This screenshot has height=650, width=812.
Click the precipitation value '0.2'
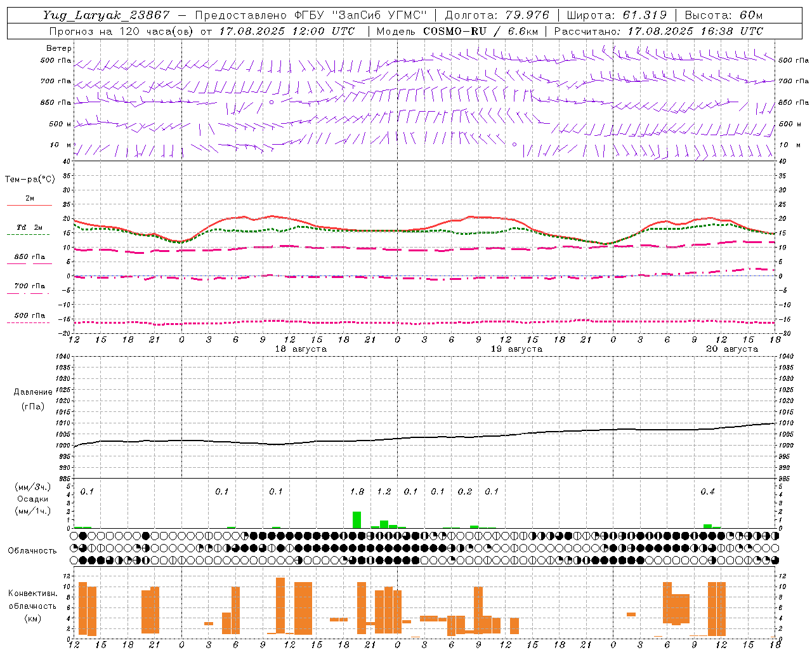click(x=465, y=492)
